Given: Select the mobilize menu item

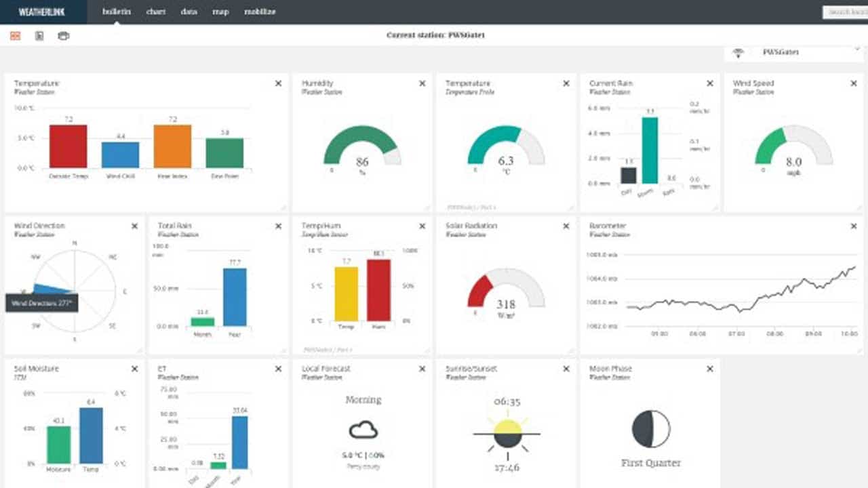Looking at the screenshot, I should [260, 12].
